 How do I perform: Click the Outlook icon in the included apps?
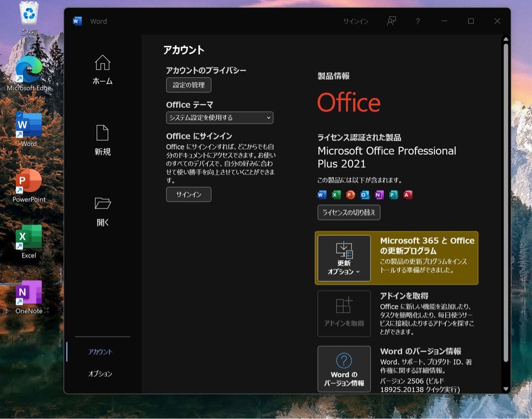click(365, 195)
